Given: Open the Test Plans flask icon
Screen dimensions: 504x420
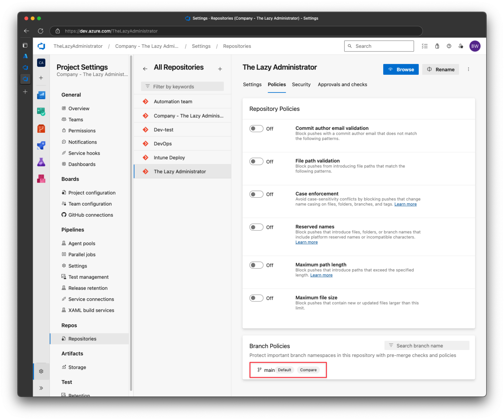Looking at the screenshot, I should 41,162.
